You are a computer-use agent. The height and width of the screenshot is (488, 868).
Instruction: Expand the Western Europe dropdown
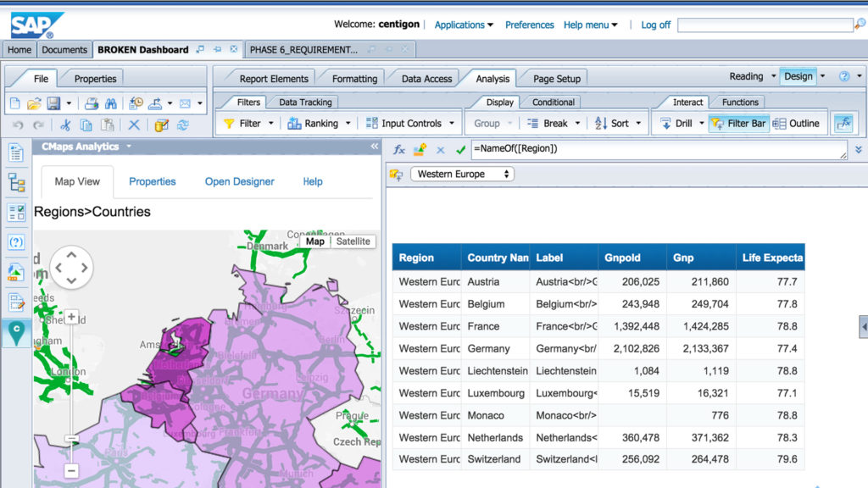tap(506, 174)
